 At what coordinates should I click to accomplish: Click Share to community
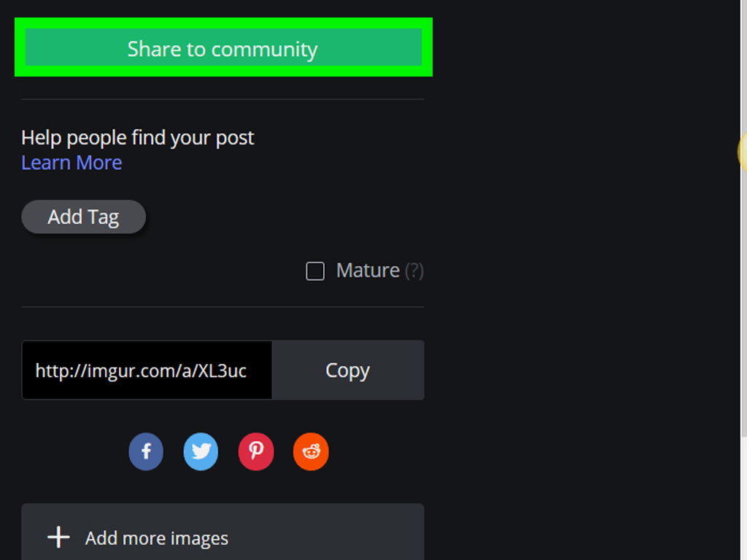click(222, 48)
